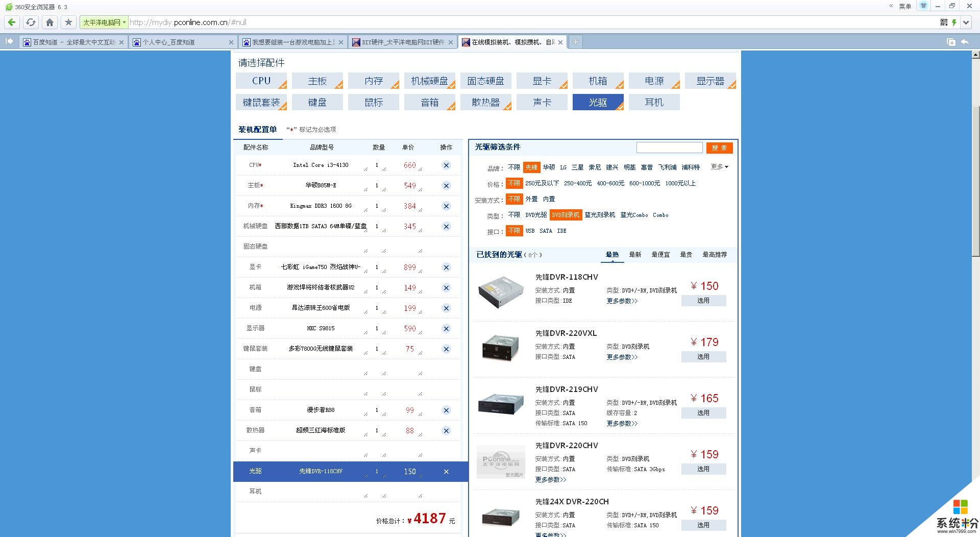
Task: Open the favorites star icon
Action: click(x=68, y=22)
